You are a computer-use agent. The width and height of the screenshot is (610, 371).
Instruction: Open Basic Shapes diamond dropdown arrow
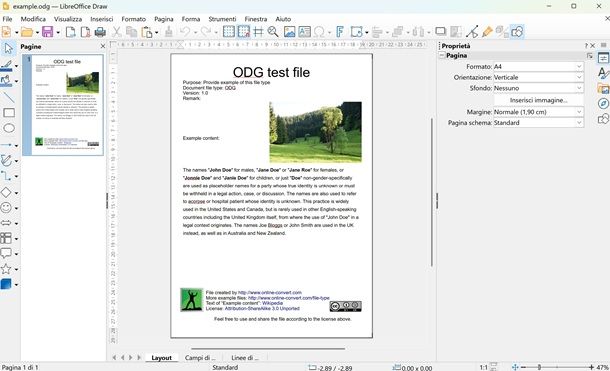16,192
